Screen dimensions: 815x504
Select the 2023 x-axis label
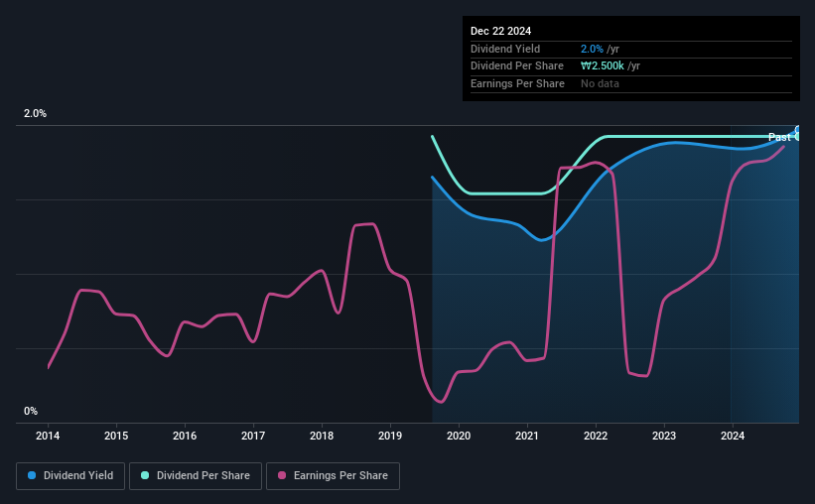coord(664,436)
